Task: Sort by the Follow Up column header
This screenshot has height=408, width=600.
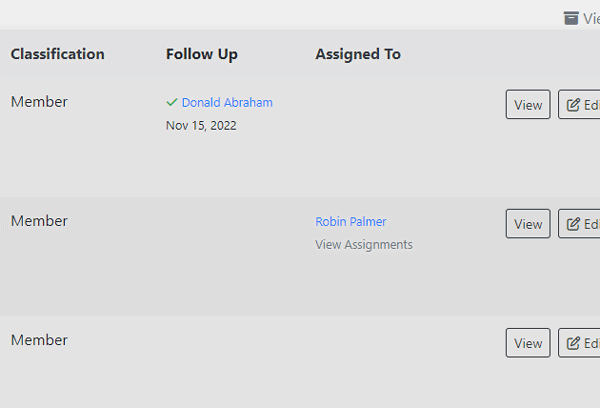Action: [202, 54]
